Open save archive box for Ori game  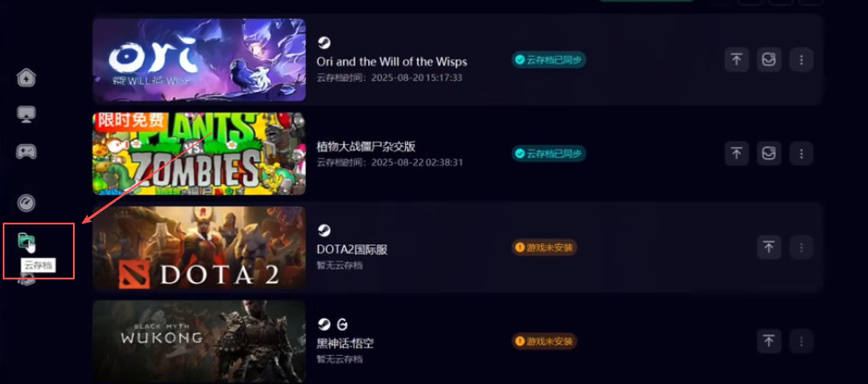(769, 59)
